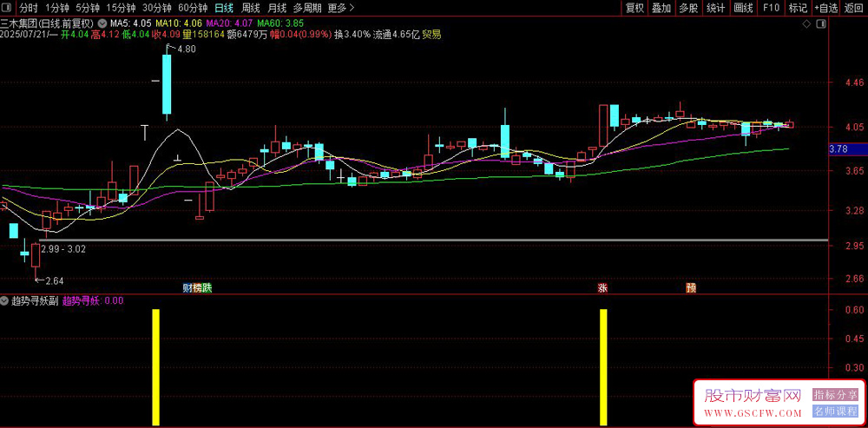Add stock via +自选 button
This screenshot has height=428, width=868.
pyautogui.click(x=826, y=8)
